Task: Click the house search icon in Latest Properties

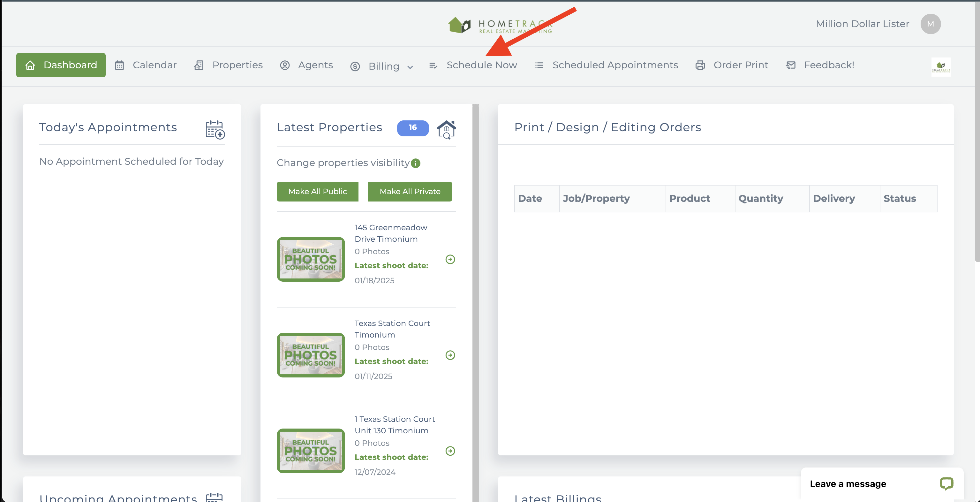Action: (x=446, y=129)
